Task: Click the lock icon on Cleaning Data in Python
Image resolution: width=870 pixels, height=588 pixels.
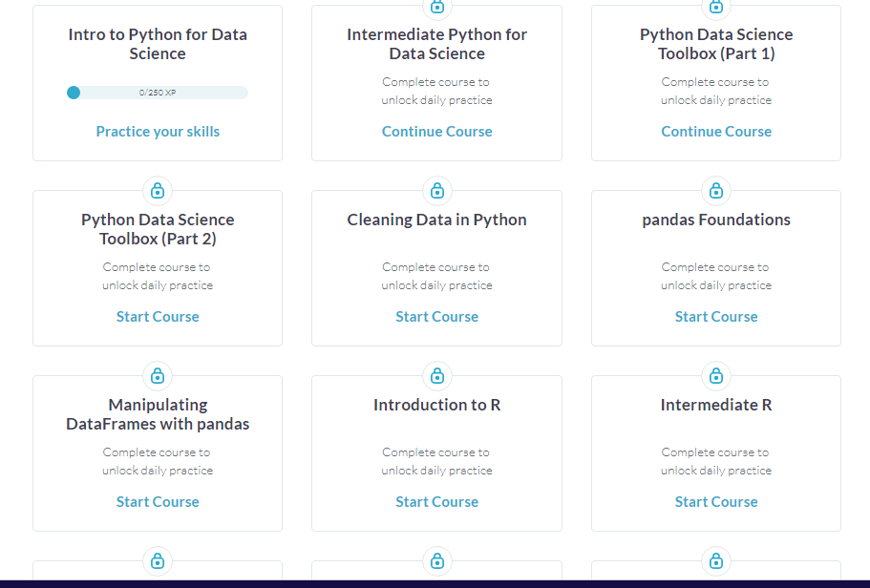Action: click(436, 191)
